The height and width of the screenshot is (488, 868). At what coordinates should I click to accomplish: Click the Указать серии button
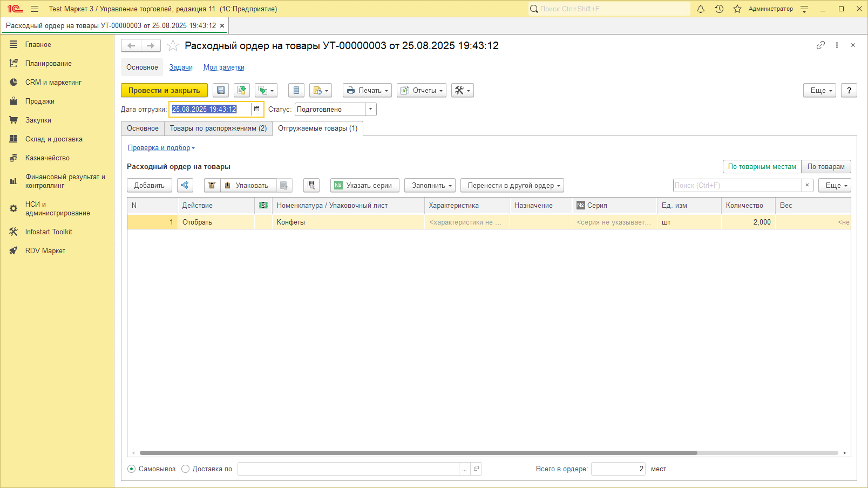(365, 185)
